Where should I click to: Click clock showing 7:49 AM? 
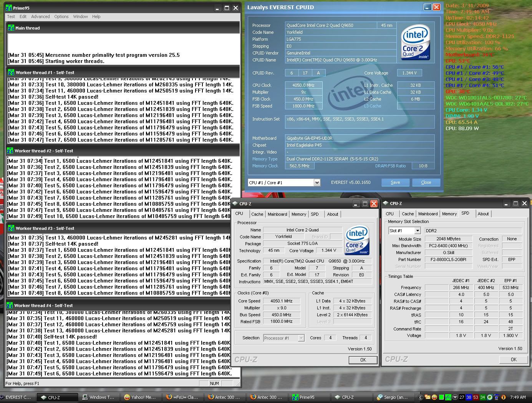(517, 397)
